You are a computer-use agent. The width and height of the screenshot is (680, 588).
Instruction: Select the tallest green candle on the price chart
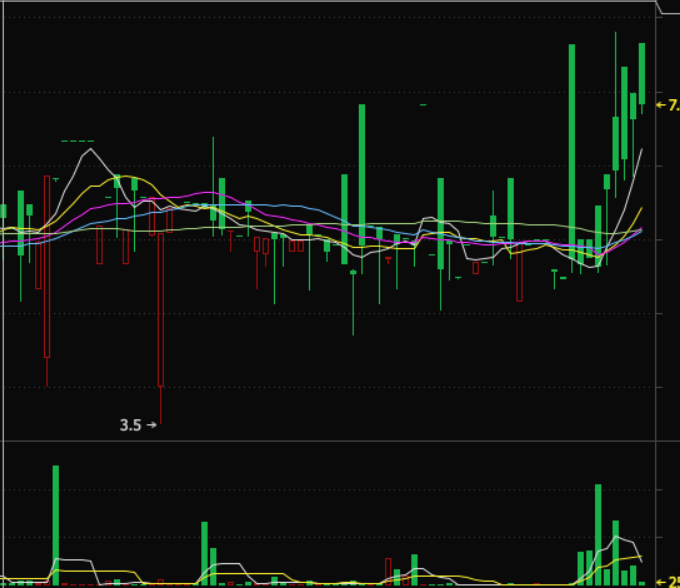click(572, 158)
